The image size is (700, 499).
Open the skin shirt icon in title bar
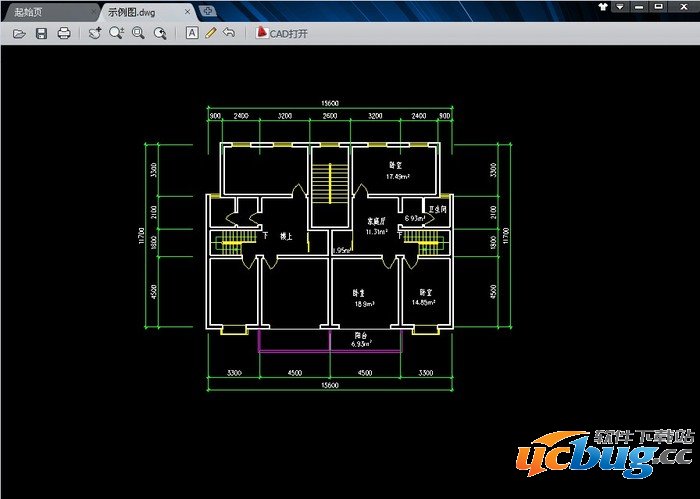[604, 7]
